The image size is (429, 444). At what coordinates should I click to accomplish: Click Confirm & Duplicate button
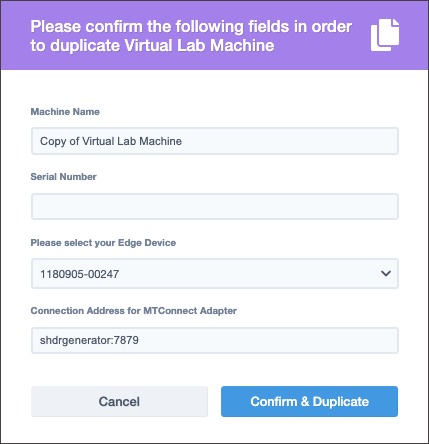(309, 401)
